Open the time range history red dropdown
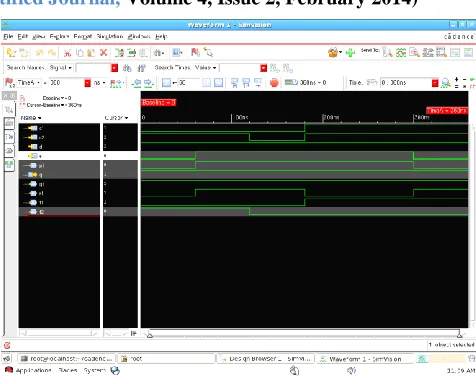Screen dimensions: 476x384 435,83
